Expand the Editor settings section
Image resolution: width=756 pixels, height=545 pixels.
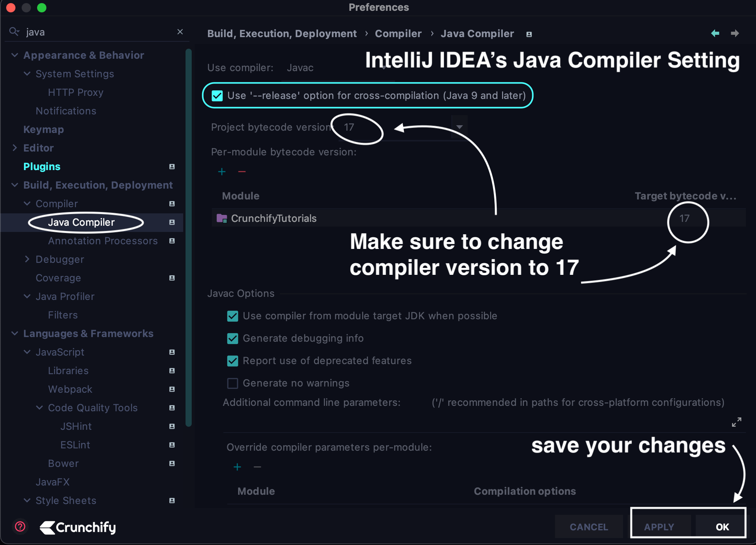pos(15,148)
